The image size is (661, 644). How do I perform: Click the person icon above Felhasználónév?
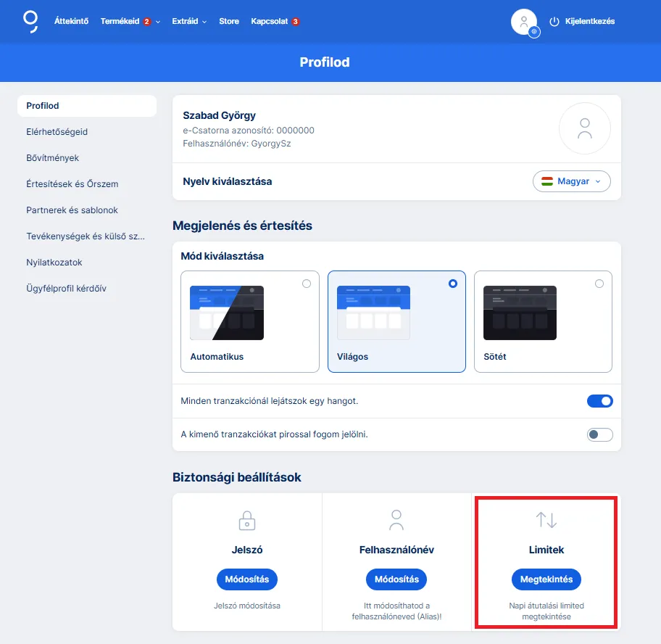coord(396,519)
